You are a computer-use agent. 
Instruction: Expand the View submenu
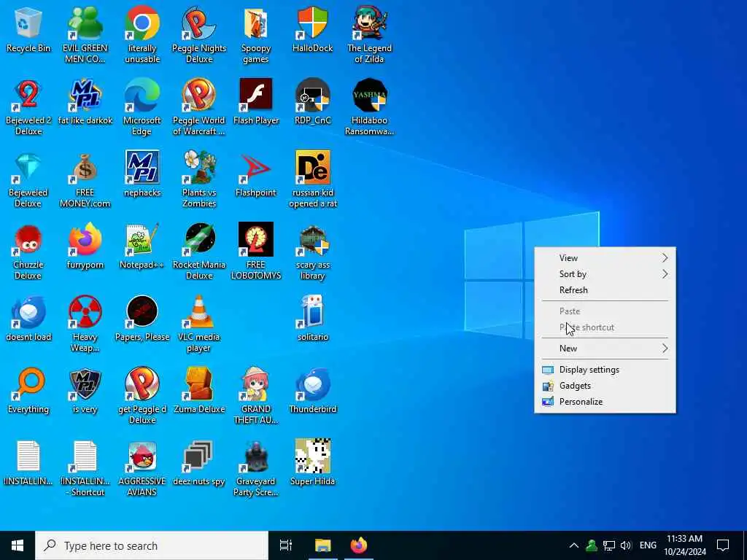pyautogui.click(x=605, y=257)
